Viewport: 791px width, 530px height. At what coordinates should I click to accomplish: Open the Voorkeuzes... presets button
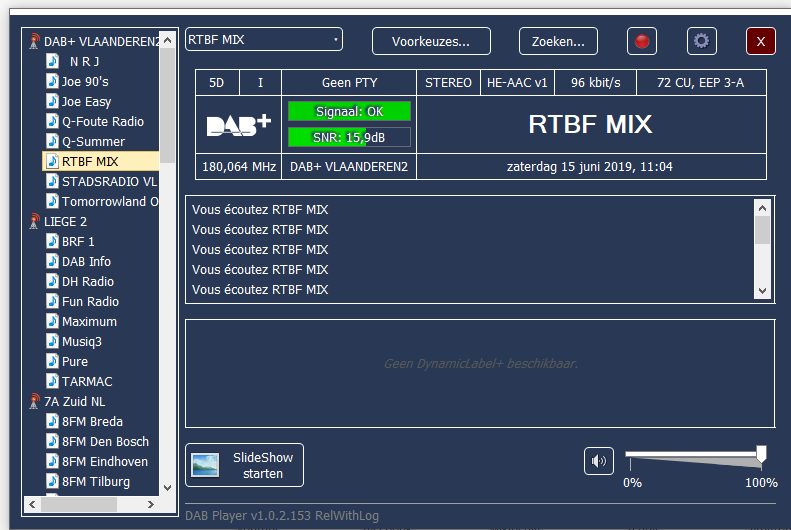[431, 41]
